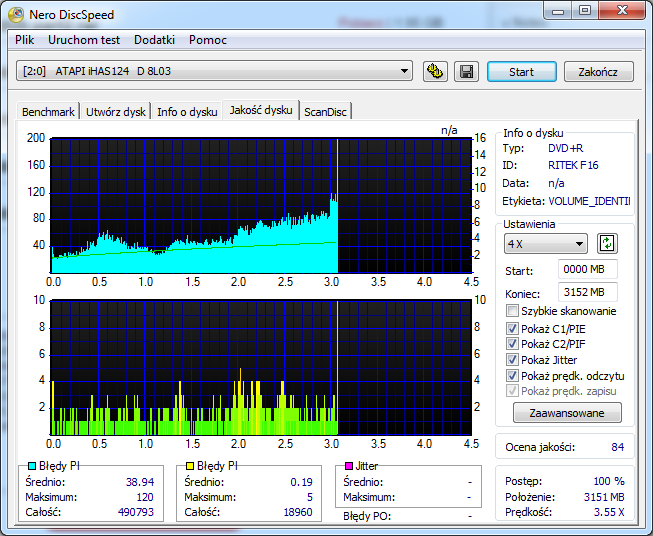Screen dimensions: 653x536
Task: Click the position value 3151 MB
Action: (x=604, y=497)
